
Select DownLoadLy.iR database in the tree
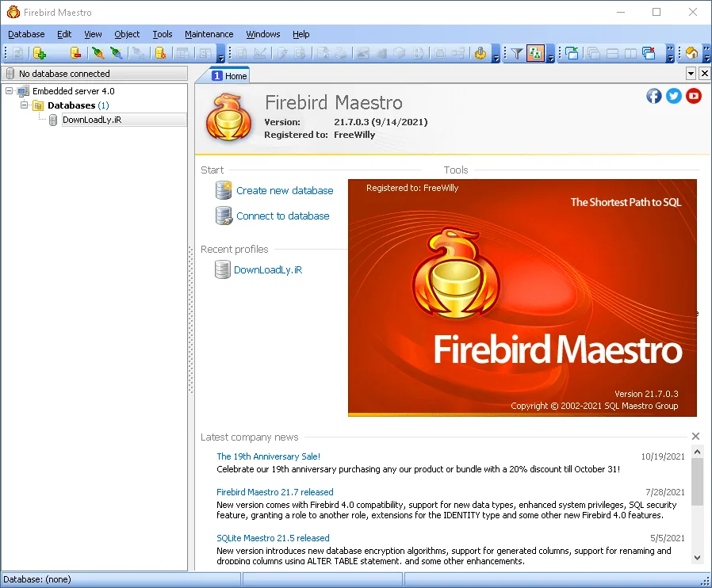point(124,120)
